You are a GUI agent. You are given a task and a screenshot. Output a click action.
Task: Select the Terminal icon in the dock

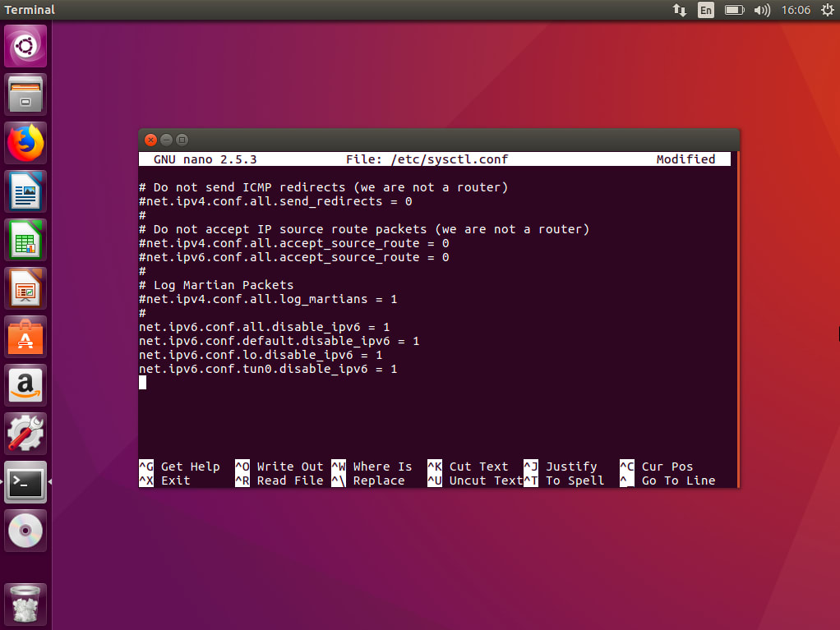(x=25, y=481)
